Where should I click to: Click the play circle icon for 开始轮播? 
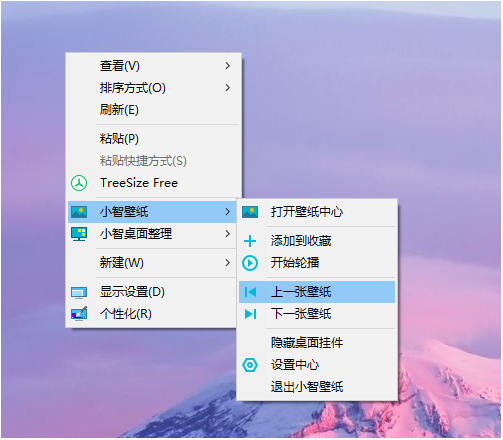point(250,263)
